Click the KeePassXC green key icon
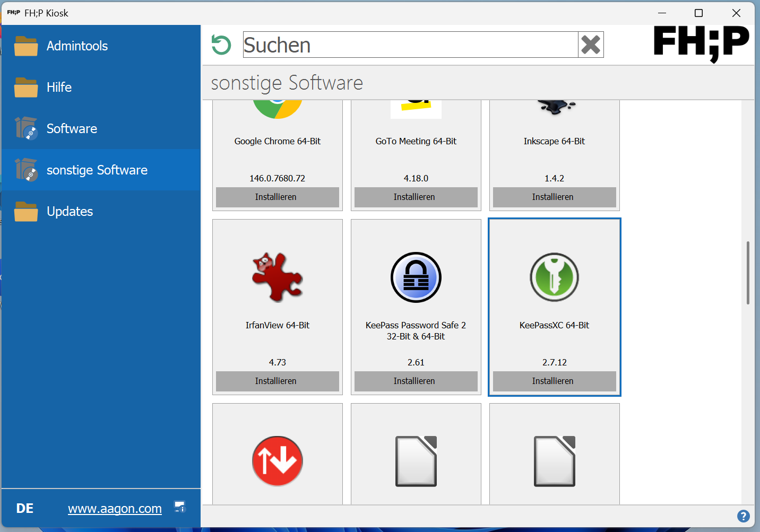 tap(554, 277)
